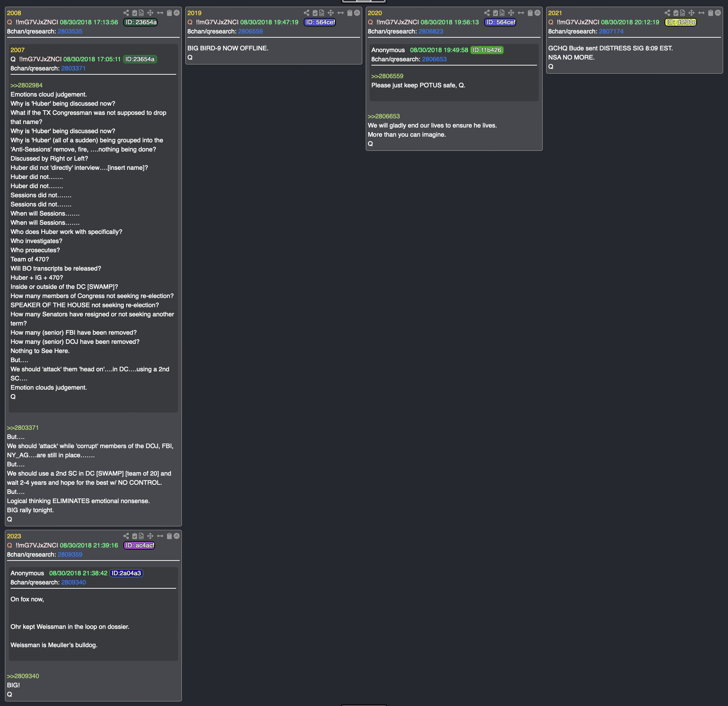Follow reply reference >>2803371 below the quoted post

(x=23, y=428)
